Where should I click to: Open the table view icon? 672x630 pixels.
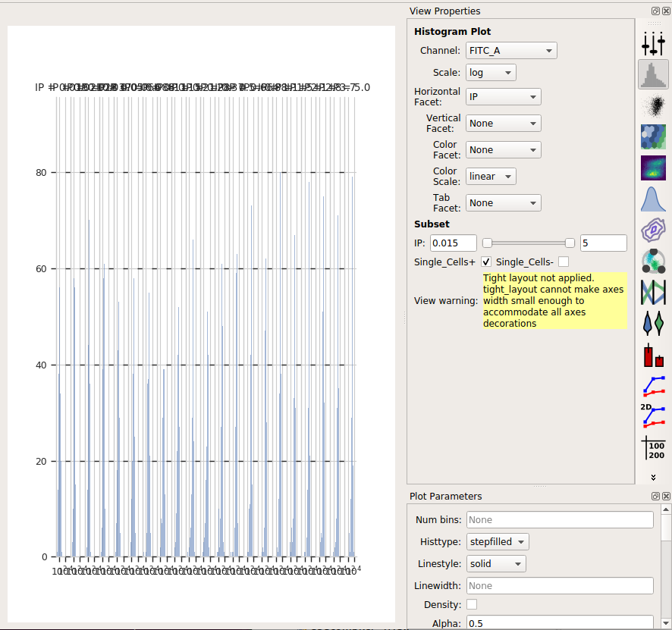tap(655, 448)
